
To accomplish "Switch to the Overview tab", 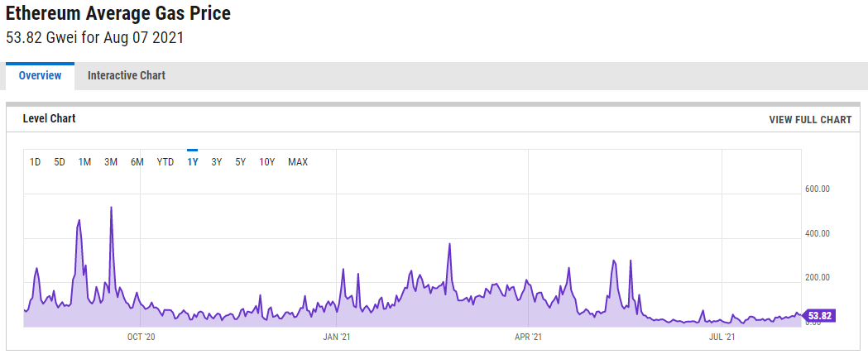I will (x=40, y=76).
